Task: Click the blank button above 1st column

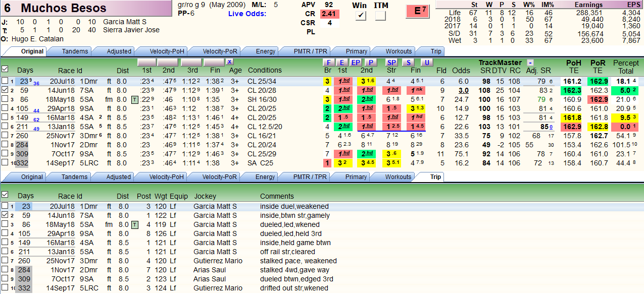Action: click(146, 62)
